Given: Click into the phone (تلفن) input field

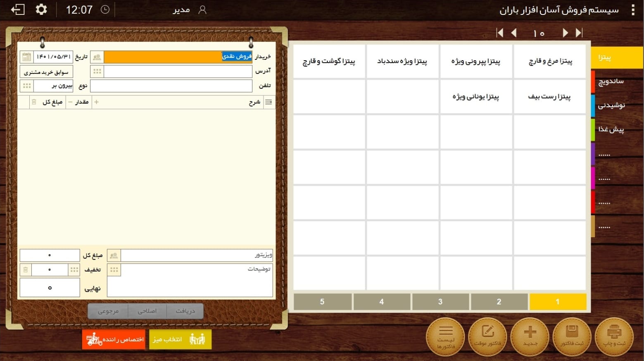Looking at the screenshot, I should [171, 86].
